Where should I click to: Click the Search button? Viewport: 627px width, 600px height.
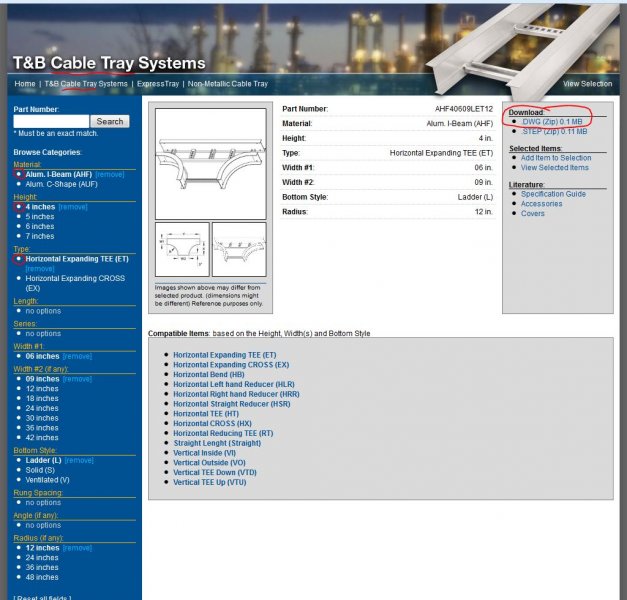click(x=110, y=121)
